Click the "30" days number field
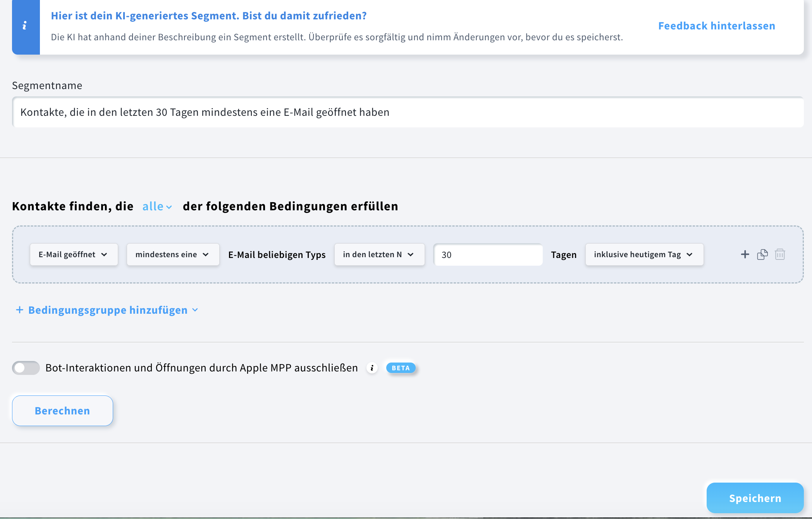Screen dimensions: 812x519 (488, 254)
